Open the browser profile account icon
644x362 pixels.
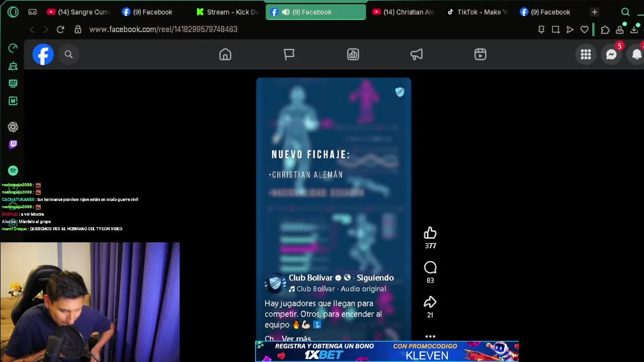(x=620, y=30)
